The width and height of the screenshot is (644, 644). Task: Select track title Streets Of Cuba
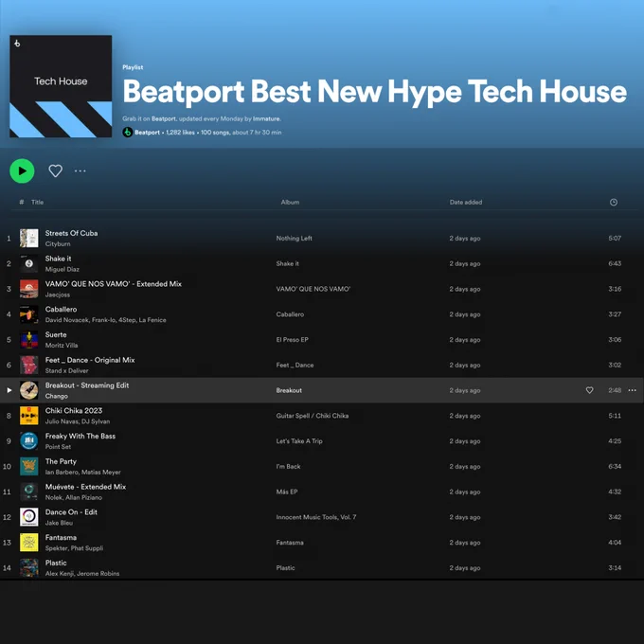pos(71,233)
